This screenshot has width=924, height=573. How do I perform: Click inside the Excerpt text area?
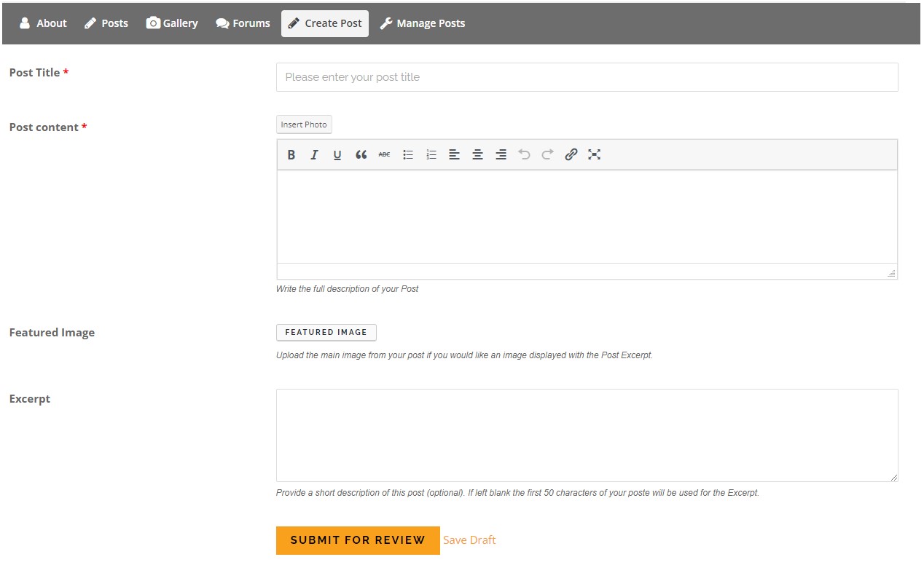click(x=587, y=435)
